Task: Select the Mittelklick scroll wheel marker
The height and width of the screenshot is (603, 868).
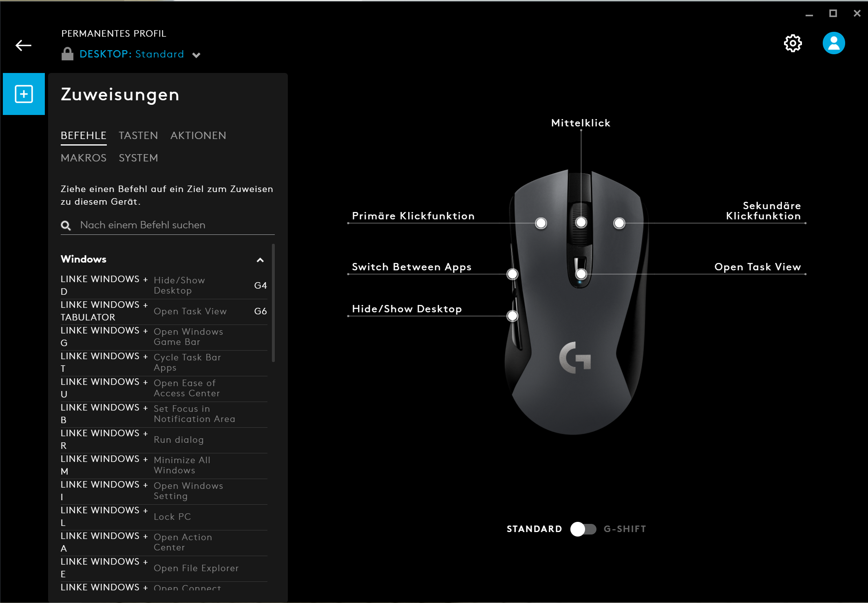Action: 581,223
